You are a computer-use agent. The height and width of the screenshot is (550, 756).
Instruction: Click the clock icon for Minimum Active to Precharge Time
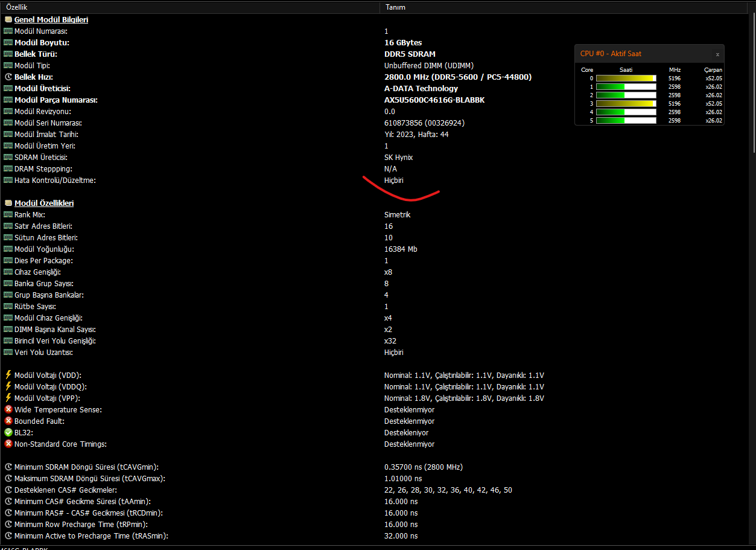point(8,536)
